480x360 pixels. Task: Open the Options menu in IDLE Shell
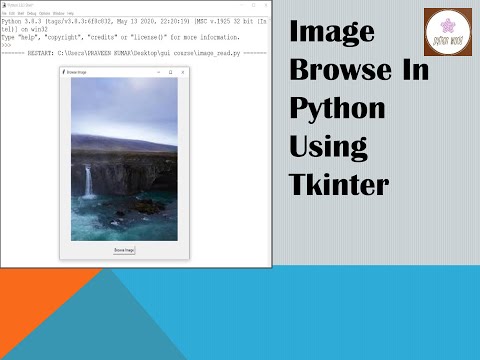coord(44,13)
